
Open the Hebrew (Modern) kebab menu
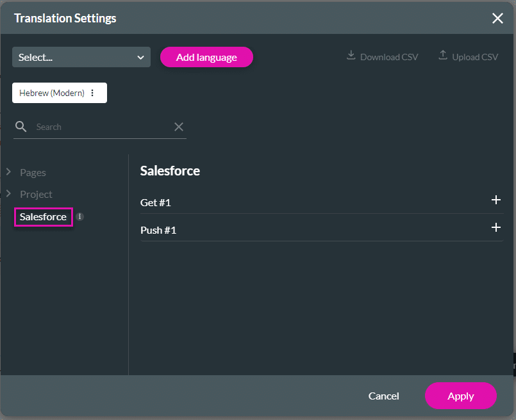click(93, 92)
